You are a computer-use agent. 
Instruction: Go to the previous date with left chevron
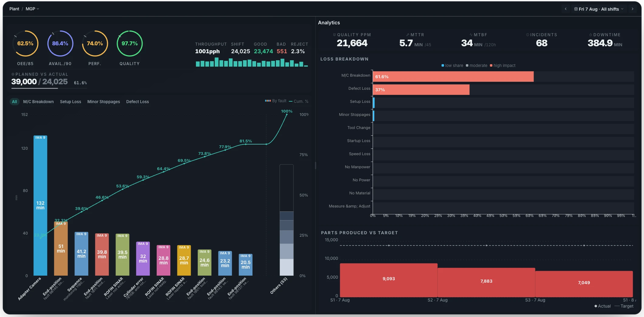click(566, 9)
